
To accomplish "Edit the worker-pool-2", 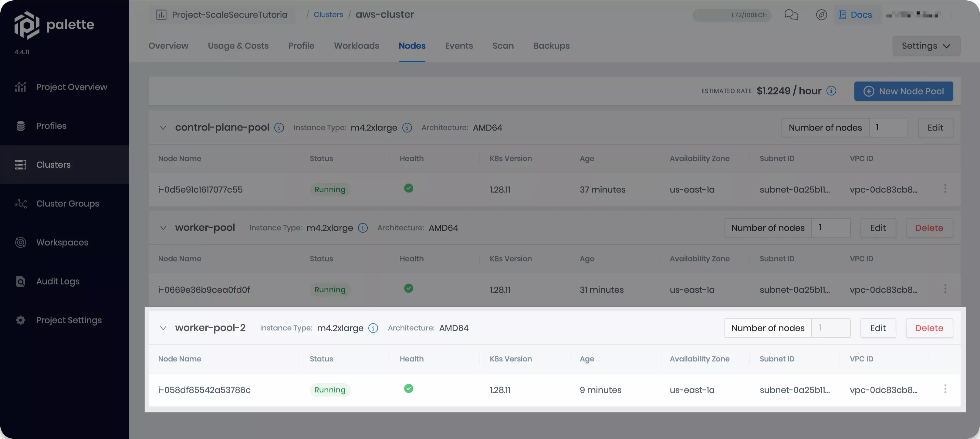I will 878,328.
